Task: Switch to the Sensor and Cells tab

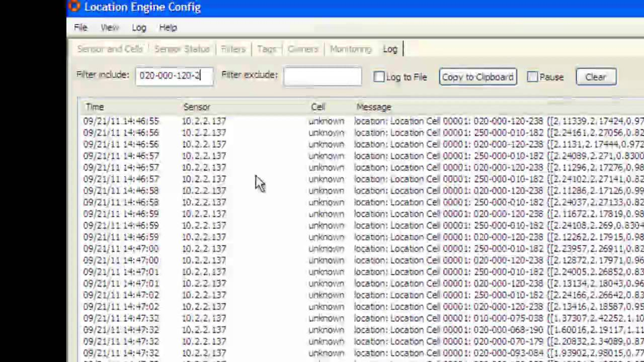Action: pos(110,49)
